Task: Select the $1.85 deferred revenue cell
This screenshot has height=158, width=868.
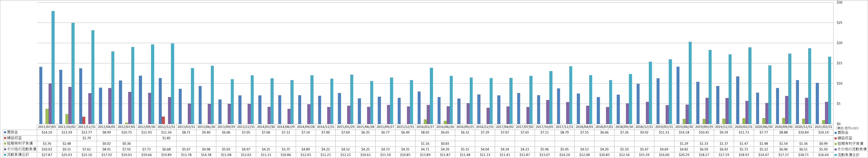Action: pyautogui.click(x=167, y=138)
